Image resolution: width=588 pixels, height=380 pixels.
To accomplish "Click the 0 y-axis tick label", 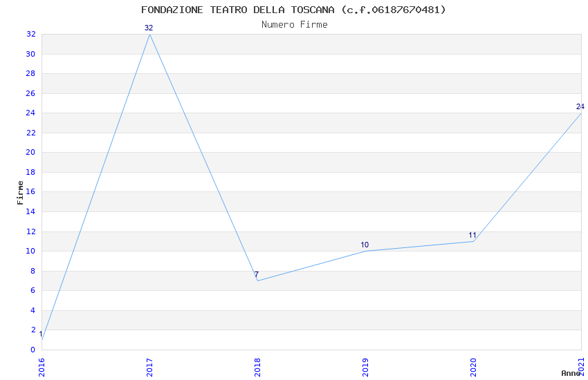I will [33, 350].
